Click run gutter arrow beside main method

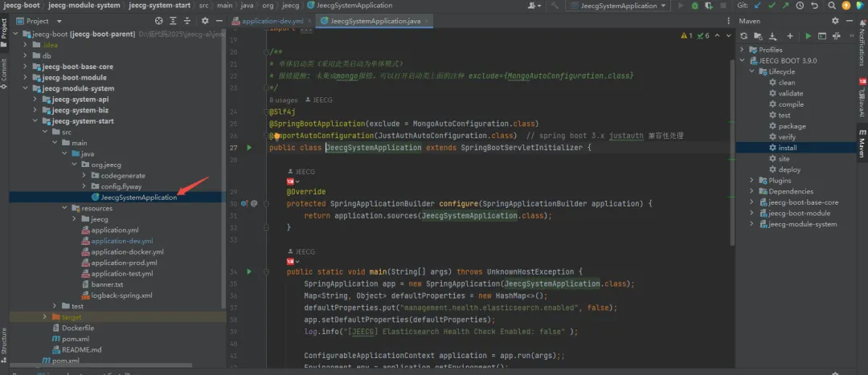pos(249,272)
